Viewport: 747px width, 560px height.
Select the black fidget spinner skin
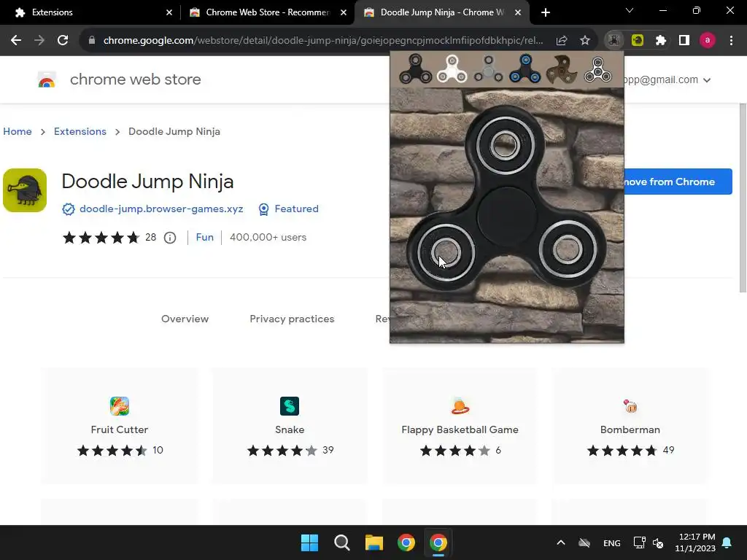tap(415, 69)
